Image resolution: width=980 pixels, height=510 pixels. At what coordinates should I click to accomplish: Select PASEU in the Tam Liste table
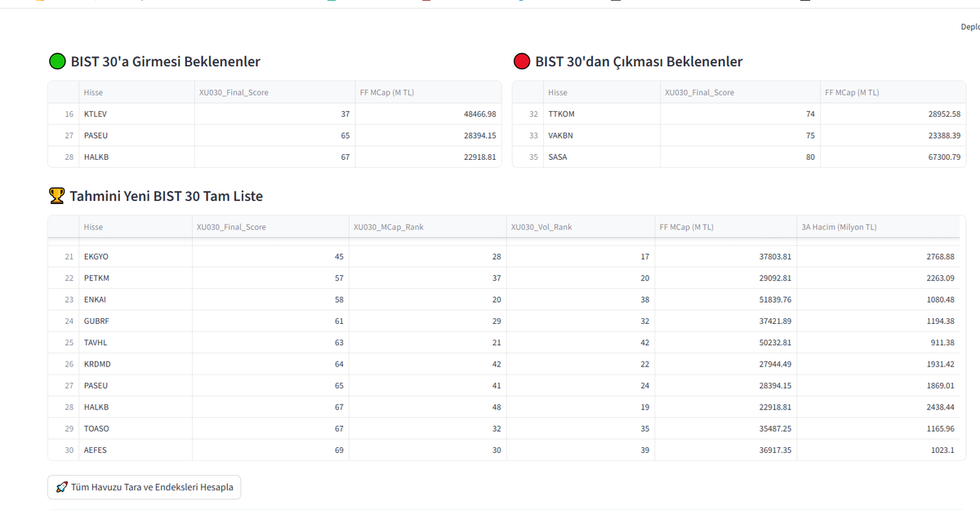click(136, 385)
